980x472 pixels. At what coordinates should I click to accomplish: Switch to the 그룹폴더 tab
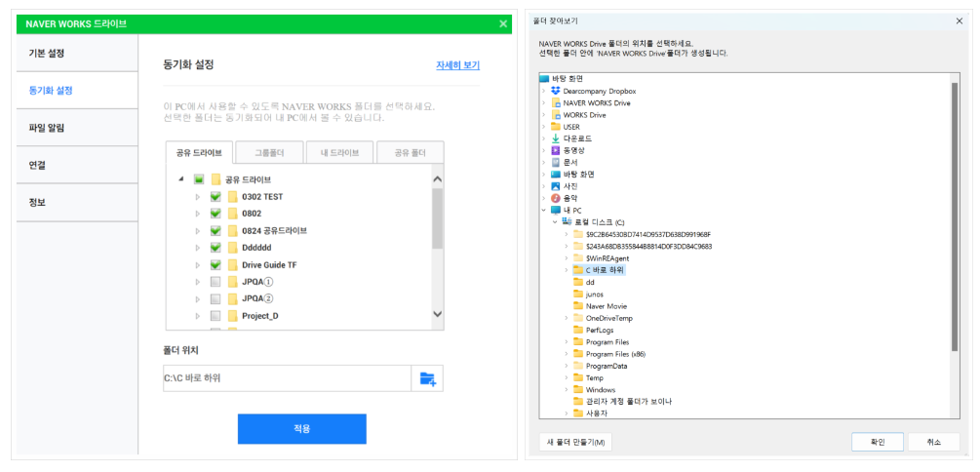tap(270, 152)
